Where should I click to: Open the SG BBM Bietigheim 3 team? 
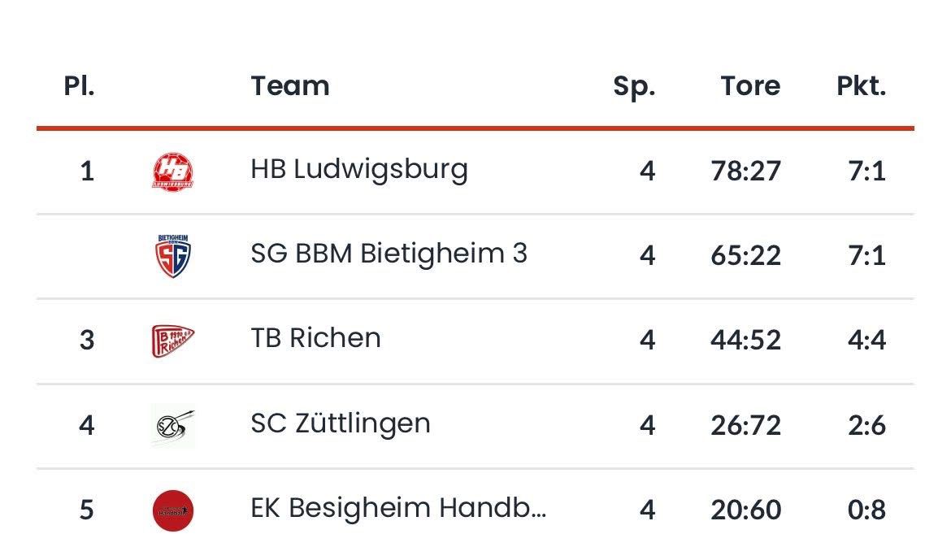(389, 254)
